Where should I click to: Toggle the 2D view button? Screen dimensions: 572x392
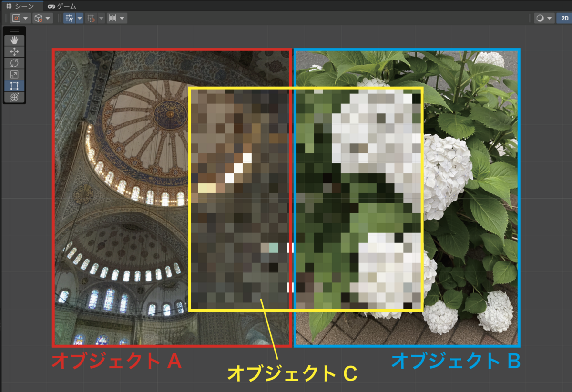564,18
